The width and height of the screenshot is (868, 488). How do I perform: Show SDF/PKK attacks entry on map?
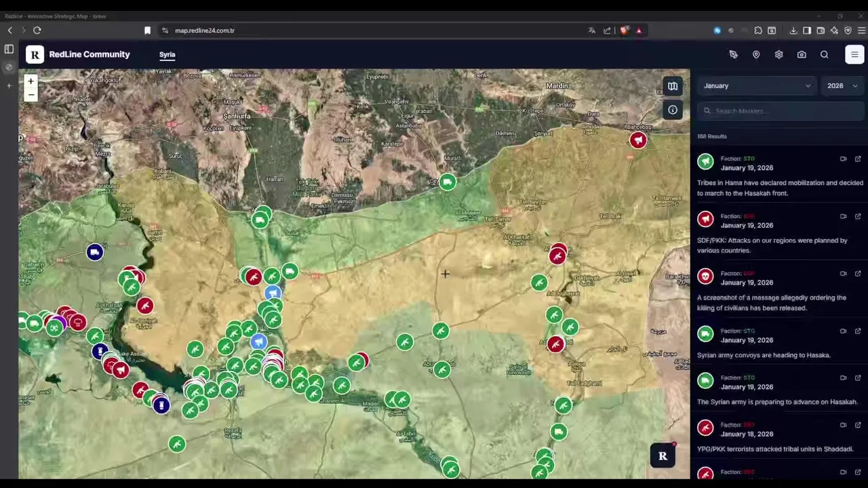pyautogui.click(x=843, y=216)
